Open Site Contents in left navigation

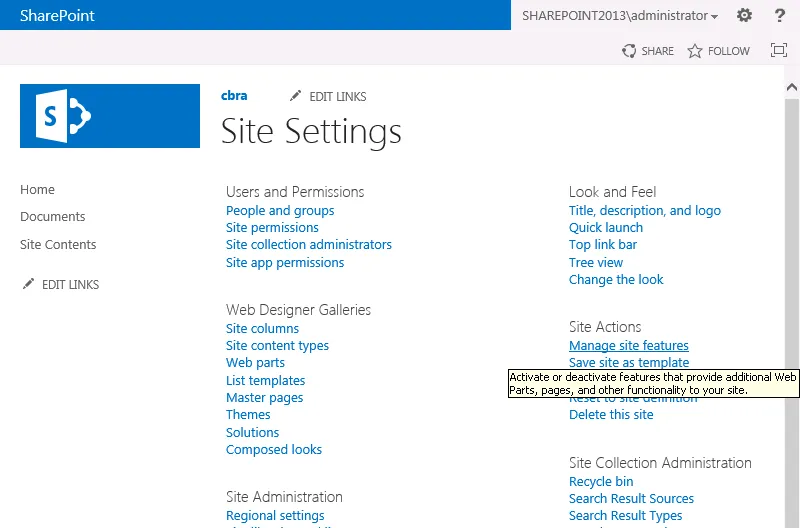point(58,244)
